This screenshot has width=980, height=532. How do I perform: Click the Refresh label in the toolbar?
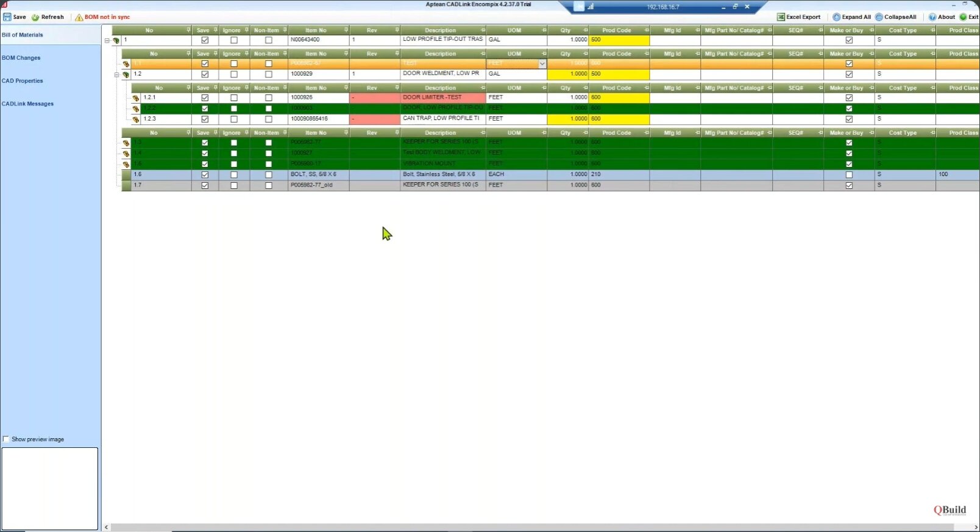point(52,17)
